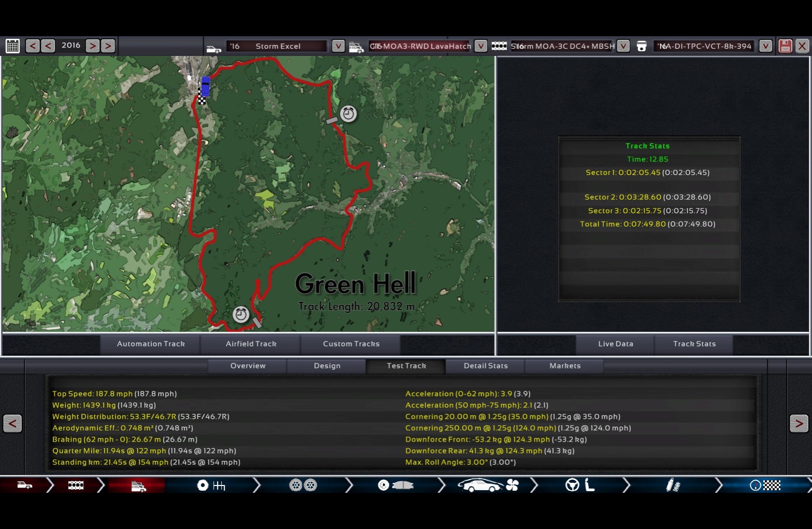Viewport: 812px width, 529px height.
Task: Show the Live Data panel
Action: click(x=615, y=344)
